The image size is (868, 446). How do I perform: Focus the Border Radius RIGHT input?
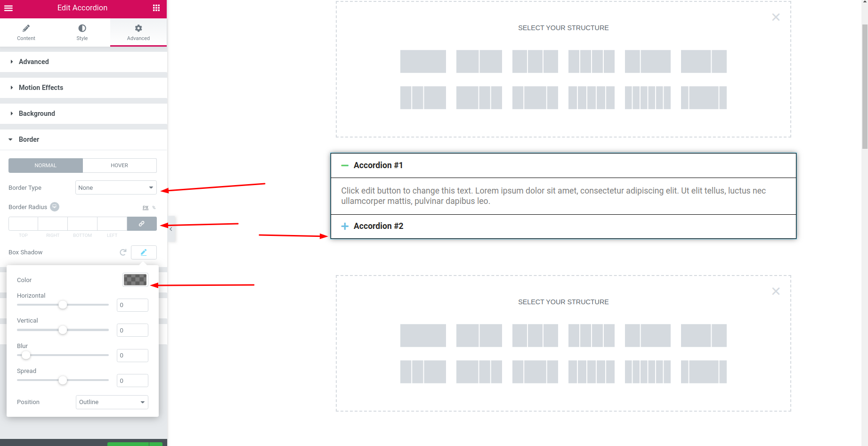[53, 224]
